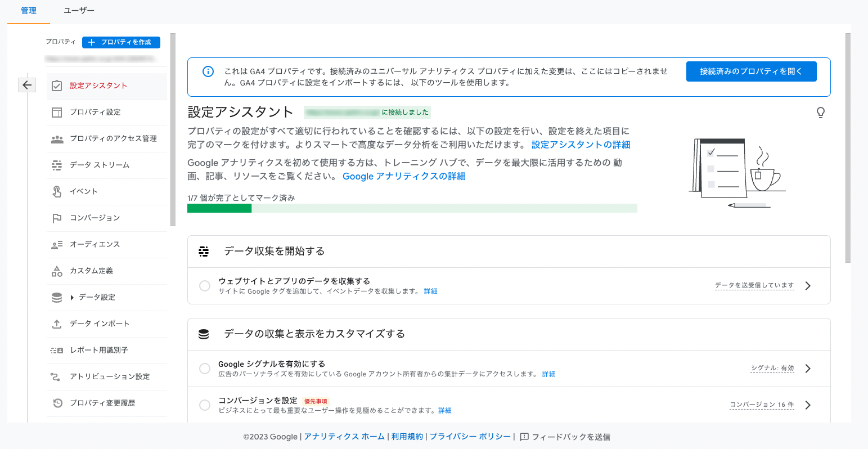868x449 pixels.
Task: Open the コンバージョン 16 件 row chevron
Action: coord(808,405)
